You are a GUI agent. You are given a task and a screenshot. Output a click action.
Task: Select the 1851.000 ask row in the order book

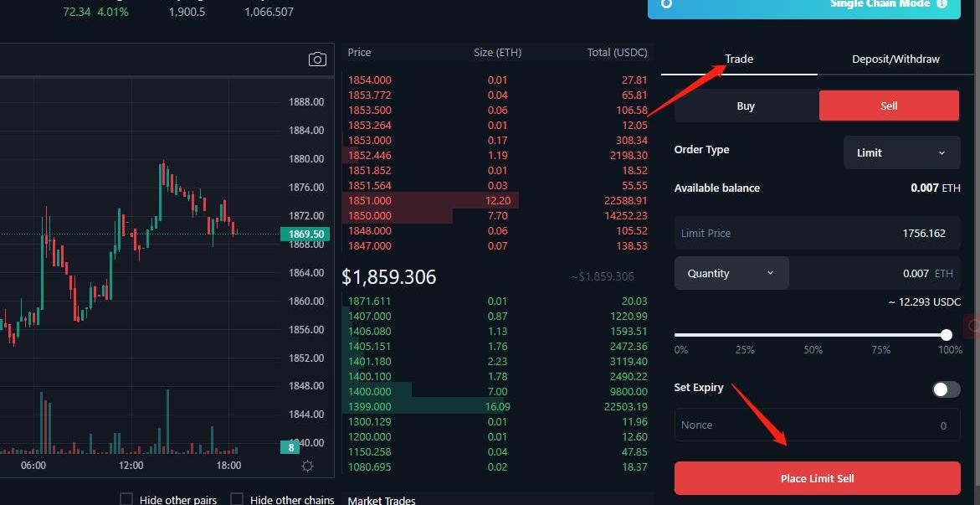click(497, 201)
